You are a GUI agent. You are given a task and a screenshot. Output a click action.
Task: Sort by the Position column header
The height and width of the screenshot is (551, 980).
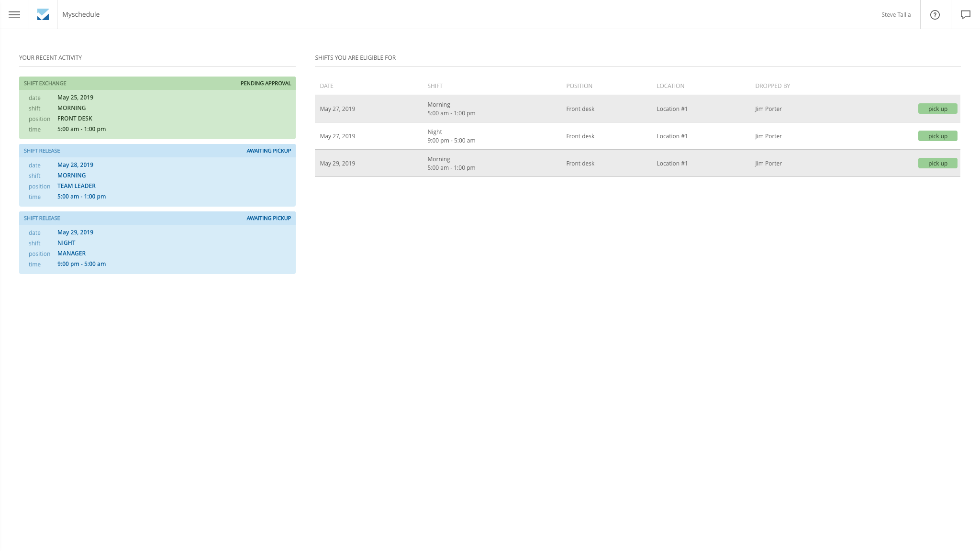pos(579,86)
